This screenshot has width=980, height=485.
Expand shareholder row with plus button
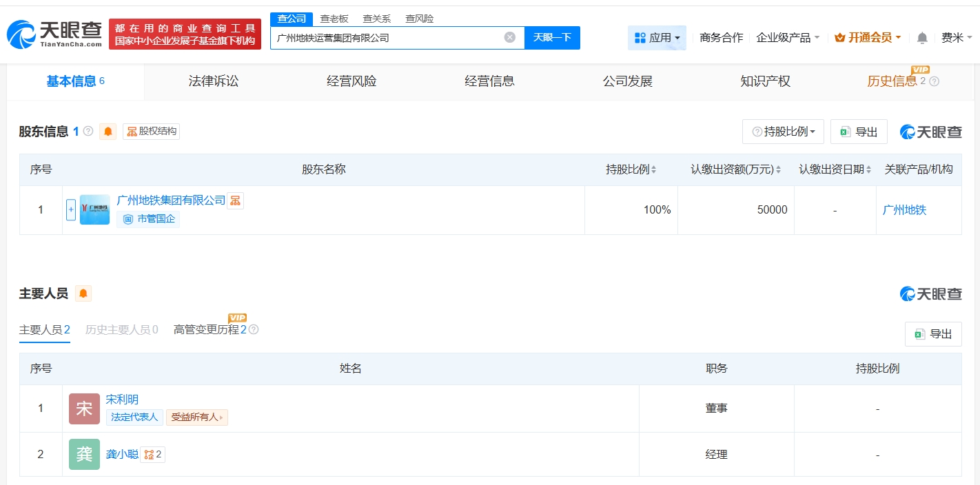(x=71, y=209)
